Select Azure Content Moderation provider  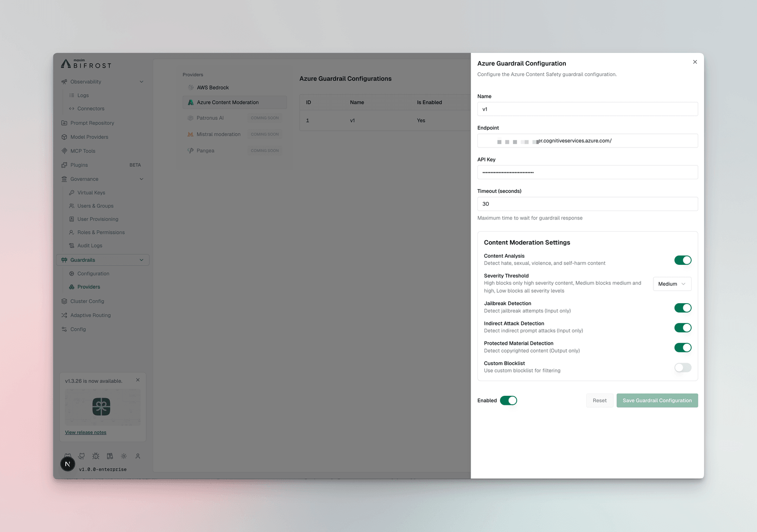[x=235, y=102]
